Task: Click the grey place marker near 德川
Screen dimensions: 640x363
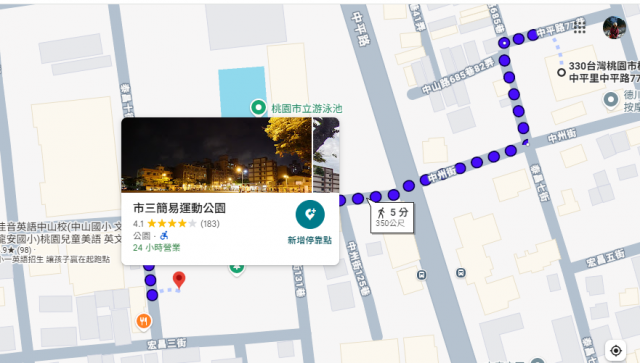Action: pos(611,100)
